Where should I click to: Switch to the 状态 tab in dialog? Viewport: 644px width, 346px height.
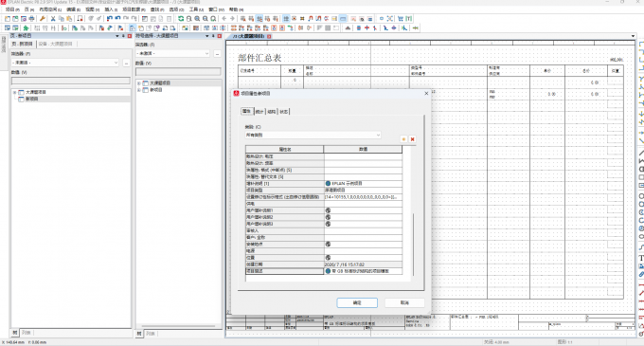284,111
